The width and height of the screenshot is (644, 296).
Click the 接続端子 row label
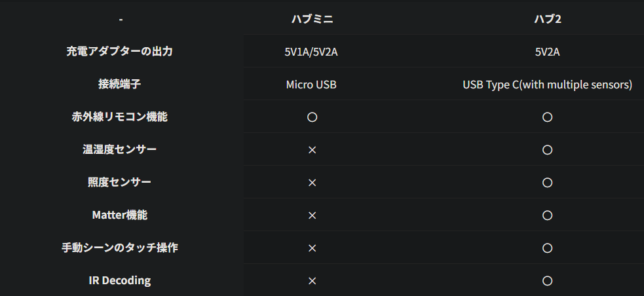pos(120,84)
